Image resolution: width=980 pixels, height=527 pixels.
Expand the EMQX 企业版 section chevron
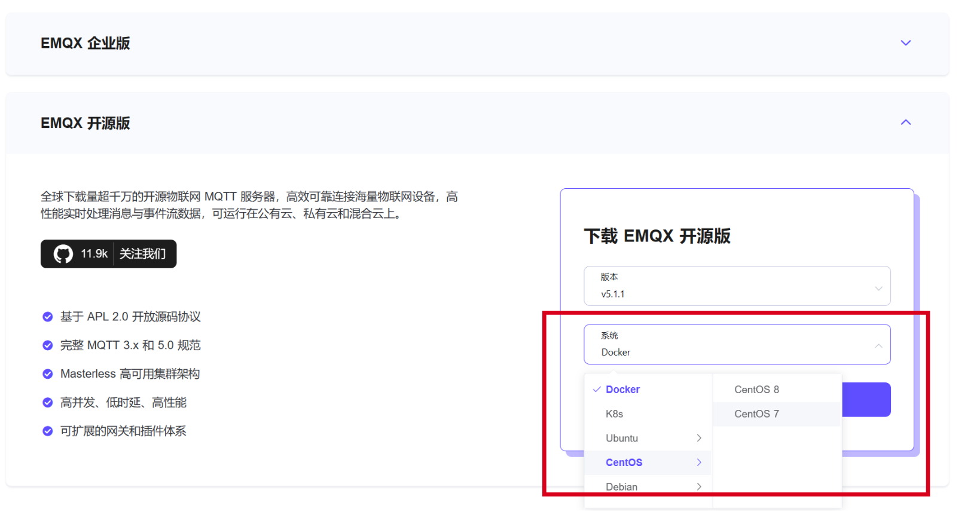pos(906,43)
